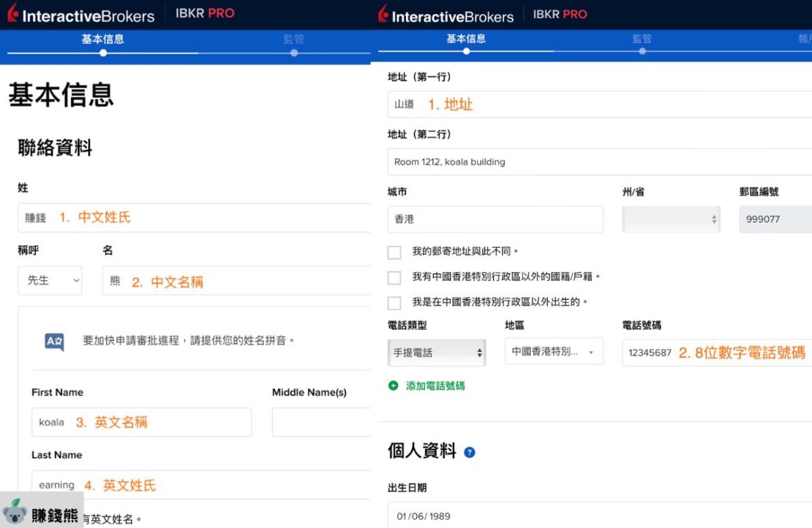Click the 地址(第一行) field containing 山道
The image size is (812, 528).
pyautogui.click(x=599, y=105)
